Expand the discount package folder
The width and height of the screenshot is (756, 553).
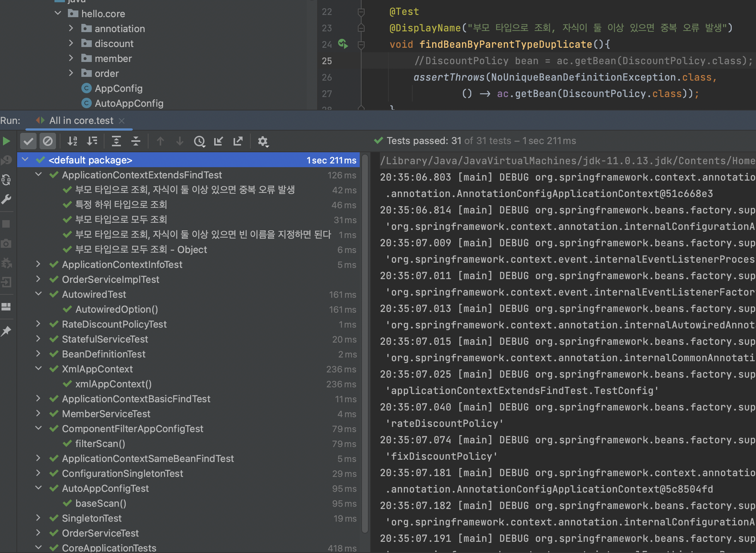pos(71,43)
